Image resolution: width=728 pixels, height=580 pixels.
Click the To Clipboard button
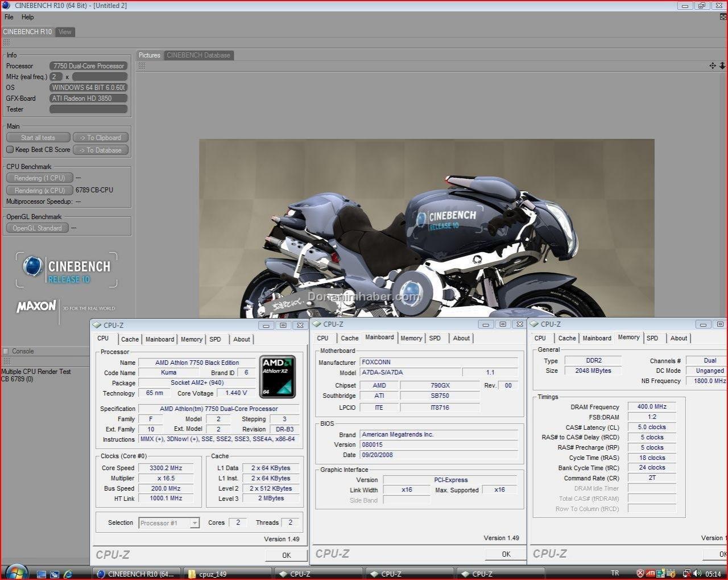(x=100, y=138)
